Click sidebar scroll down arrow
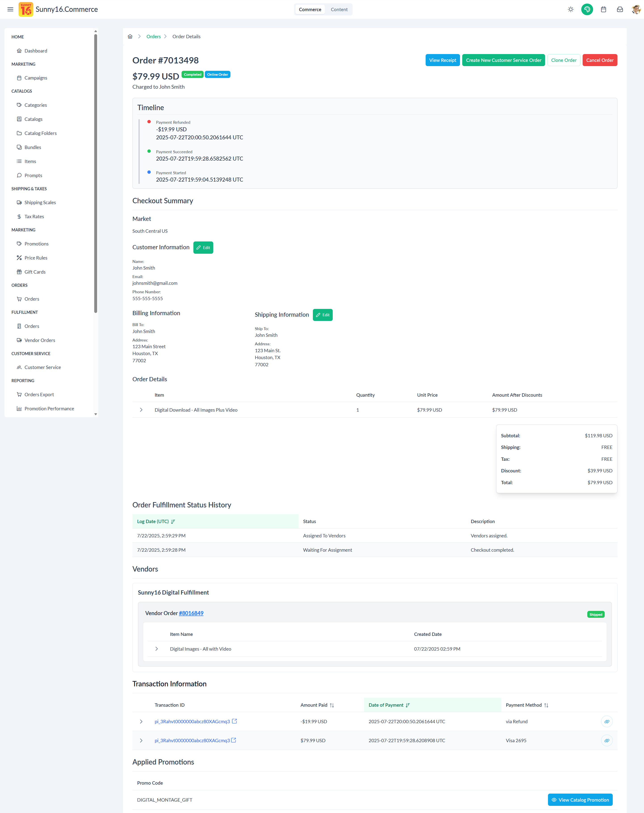644x813 pixels. point(96,414)
